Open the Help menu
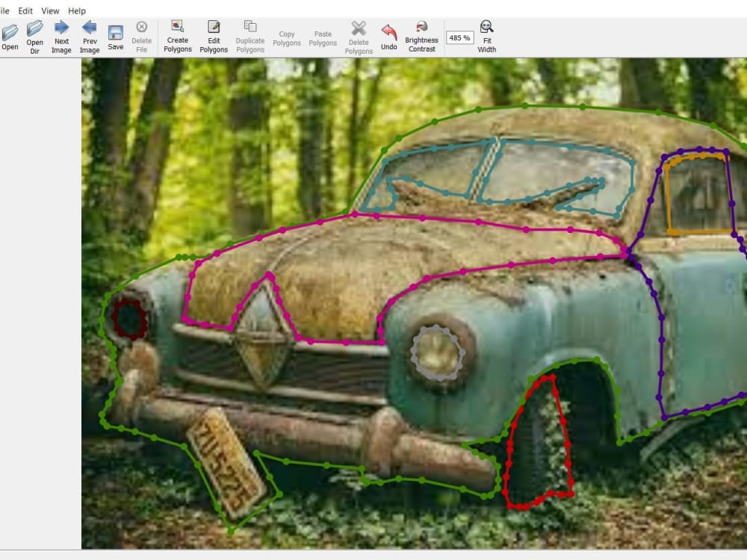747x560 pixels. (77, 10)
